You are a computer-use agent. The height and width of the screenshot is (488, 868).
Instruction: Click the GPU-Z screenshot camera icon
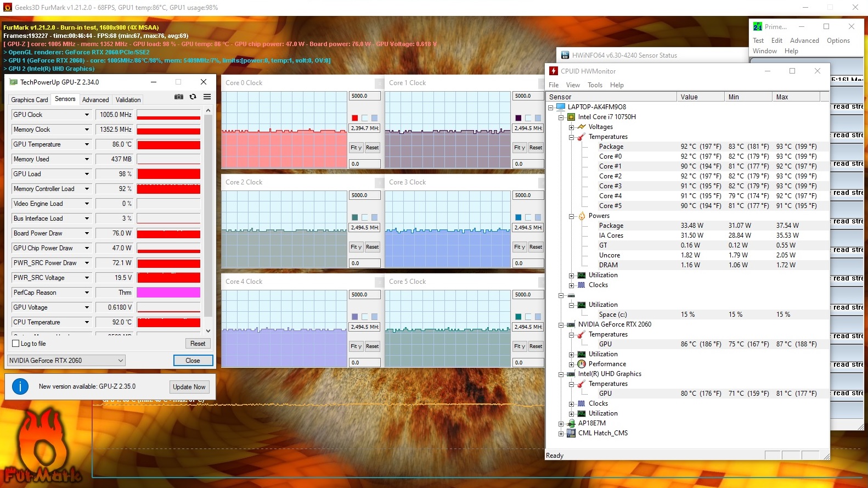[179, 97]
